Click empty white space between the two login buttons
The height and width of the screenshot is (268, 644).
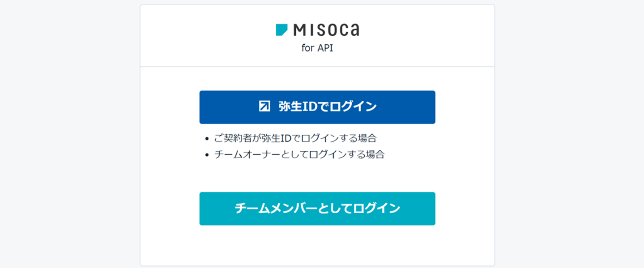pyautogui.click(x=317, y=176)
